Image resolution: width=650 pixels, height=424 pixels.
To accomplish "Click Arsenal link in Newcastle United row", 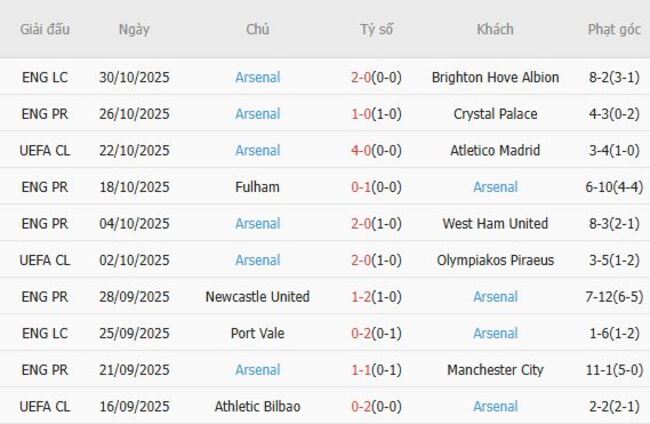I will pyautogui.click(x=495, y=297).
